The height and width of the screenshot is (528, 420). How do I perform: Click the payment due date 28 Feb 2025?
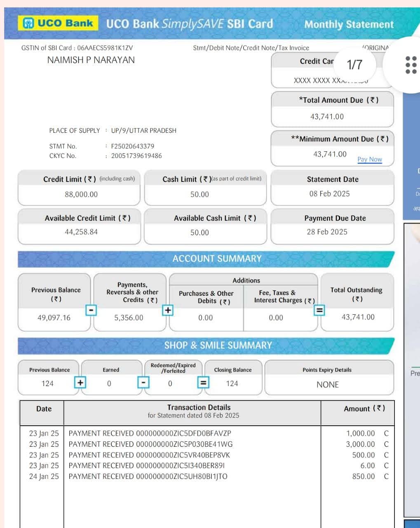click(327, 232)
